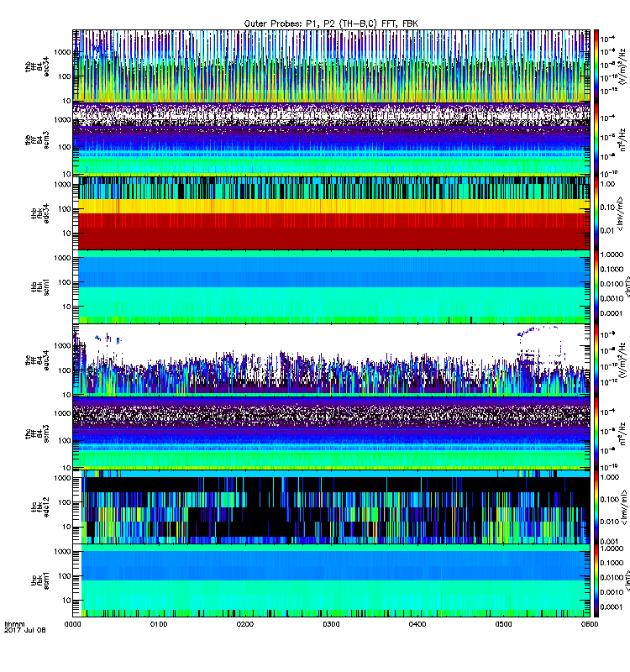This screenshot has width=630, height=672.
Task: Select the thc fff 64 eac34 panel label
Action: (x=37, y=360)
